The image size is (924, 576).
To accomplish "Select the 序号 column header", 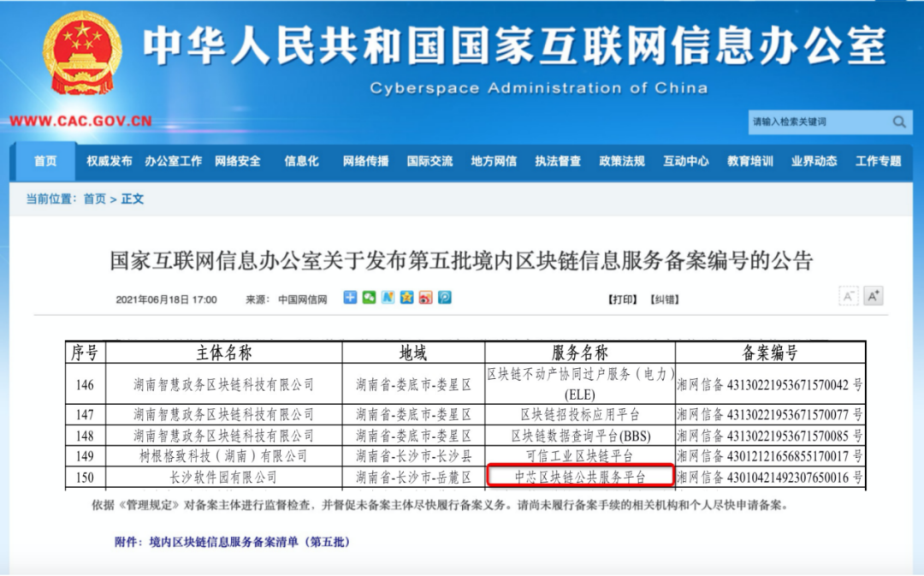I will (x=85, y=353).
